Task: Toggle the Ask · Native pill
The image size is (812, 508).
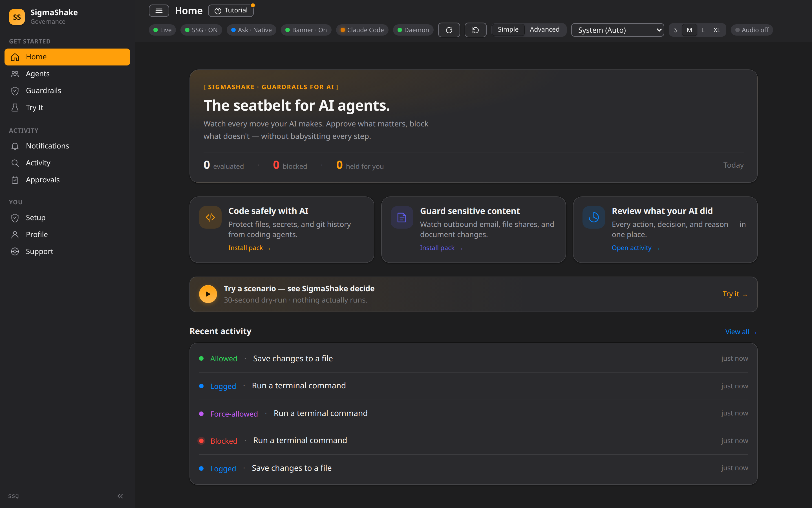Action: point(251,30)
